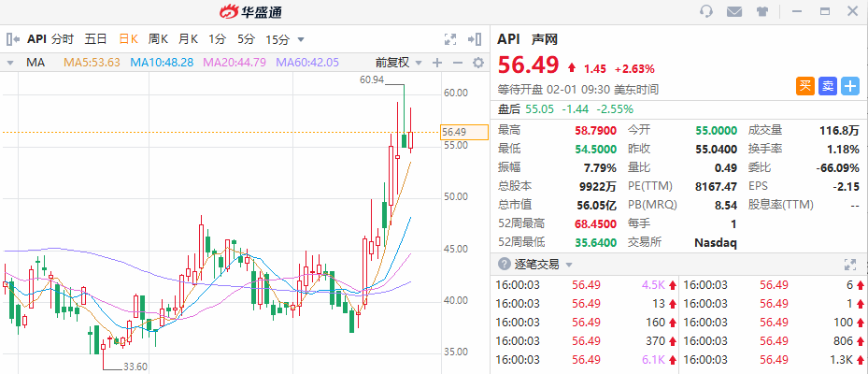Open help for tick trades
868x374 pixels.
[x=504, y=265]
